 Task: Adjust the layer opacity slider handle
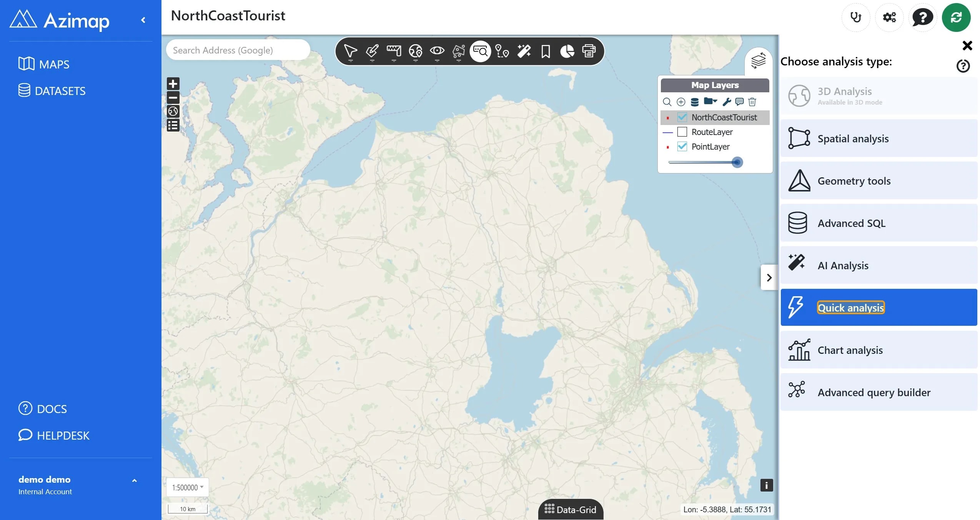point(737,162)
